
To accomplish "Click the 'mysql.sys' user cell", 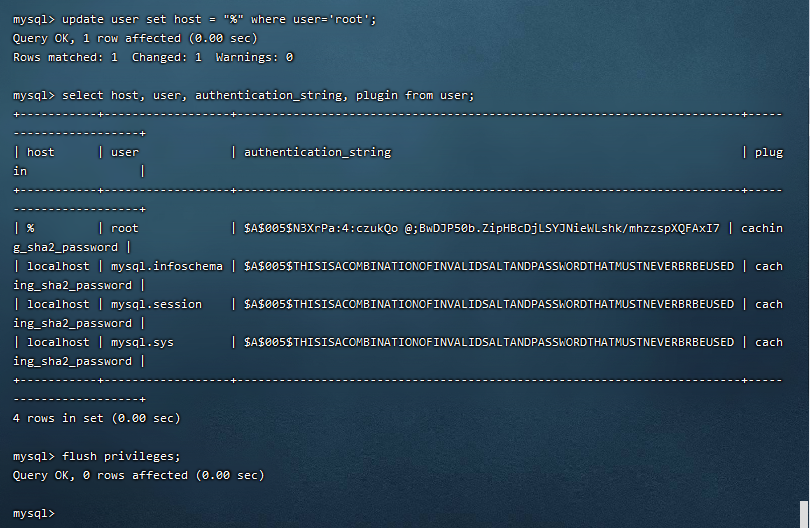I will (x=142, y=342).
